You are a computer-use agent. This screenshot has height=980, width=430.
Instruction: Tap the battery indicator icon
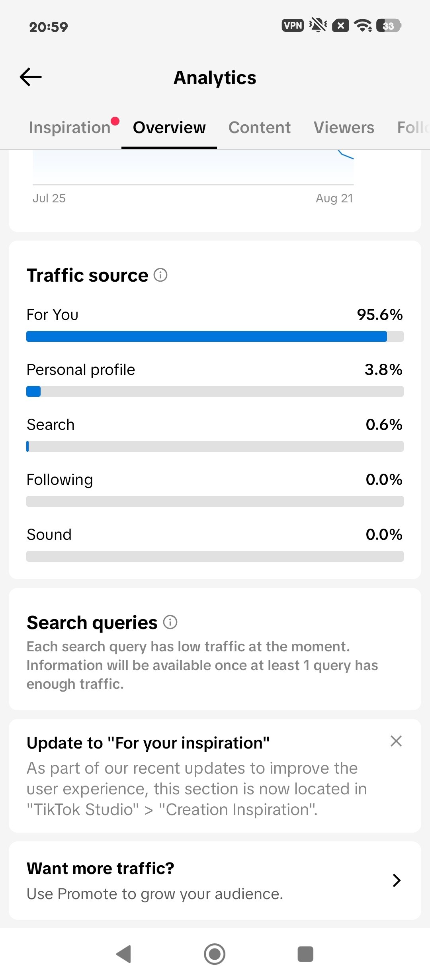[x=389, y=25]
